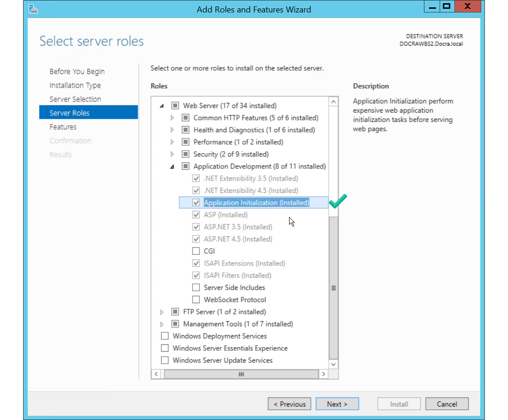This screenshot has width=508, height=420.
Task: Expand the FTP Server node
Action: (x=162, y=312)
